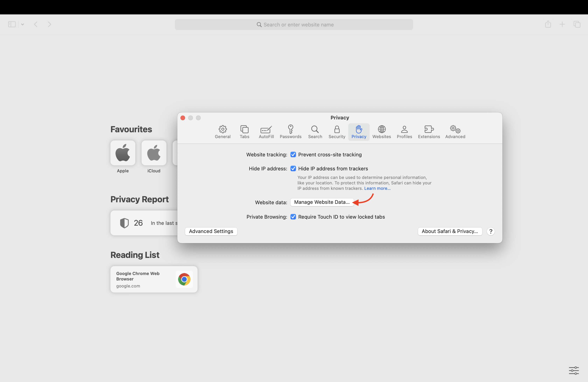Viewport: 588px width, 382px height.
Task: Click the Chrome logo in Reading List
Action: point(184,279)
